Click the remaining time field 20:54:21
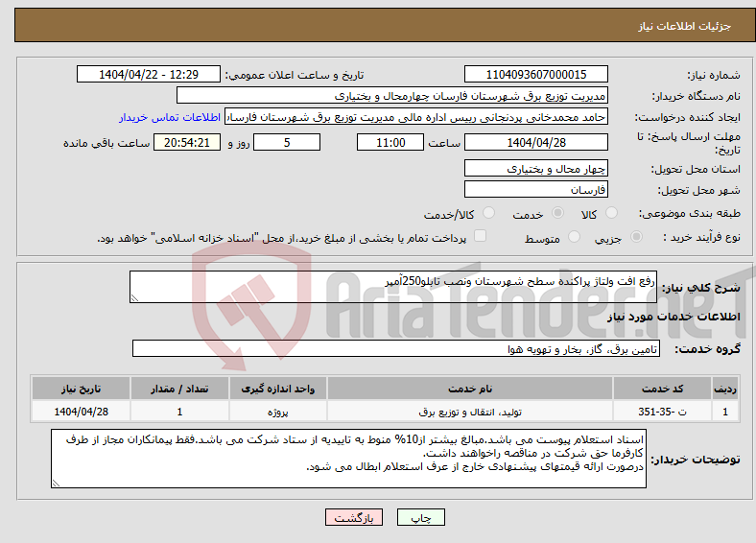Screen dimensions: 756x543 (x=187, y=142)
